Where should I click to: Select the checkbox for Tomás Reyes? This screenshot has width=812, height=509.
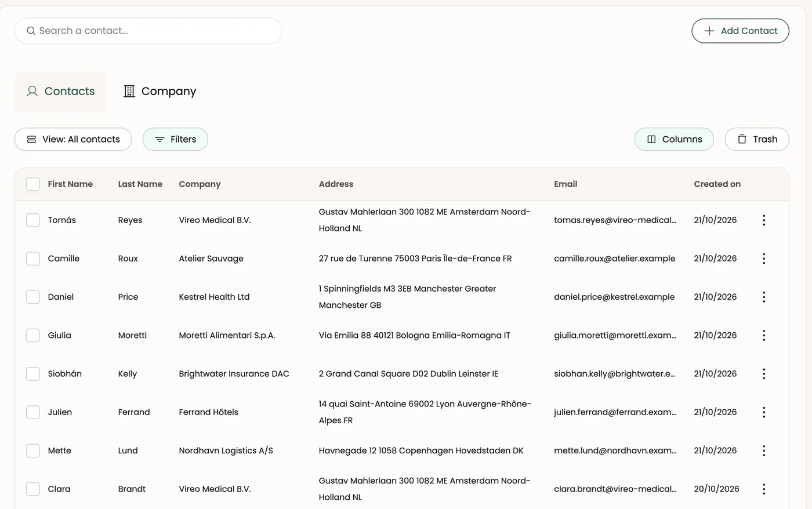(33, 220)
